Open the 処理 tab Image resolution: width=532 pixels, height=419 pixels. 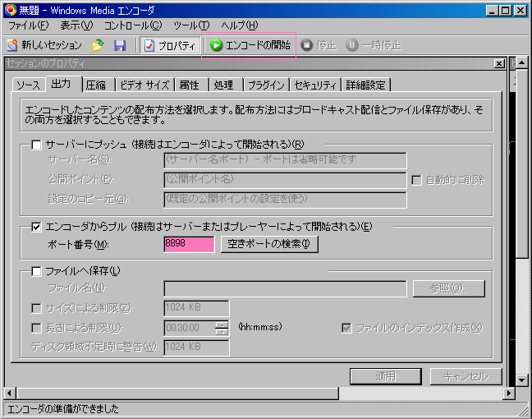(227, 85)
